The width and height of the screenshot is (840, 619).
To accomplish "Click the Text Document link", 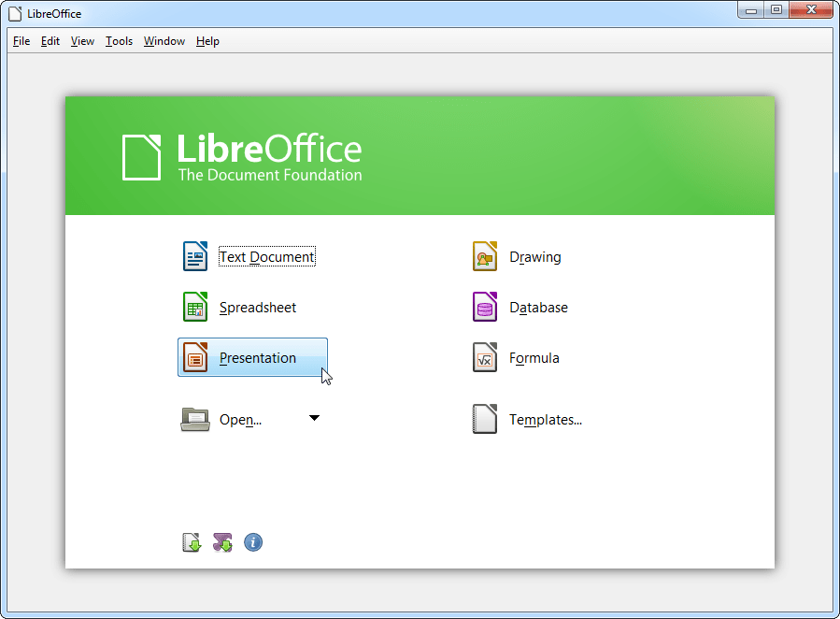I will tap(266, 255).
